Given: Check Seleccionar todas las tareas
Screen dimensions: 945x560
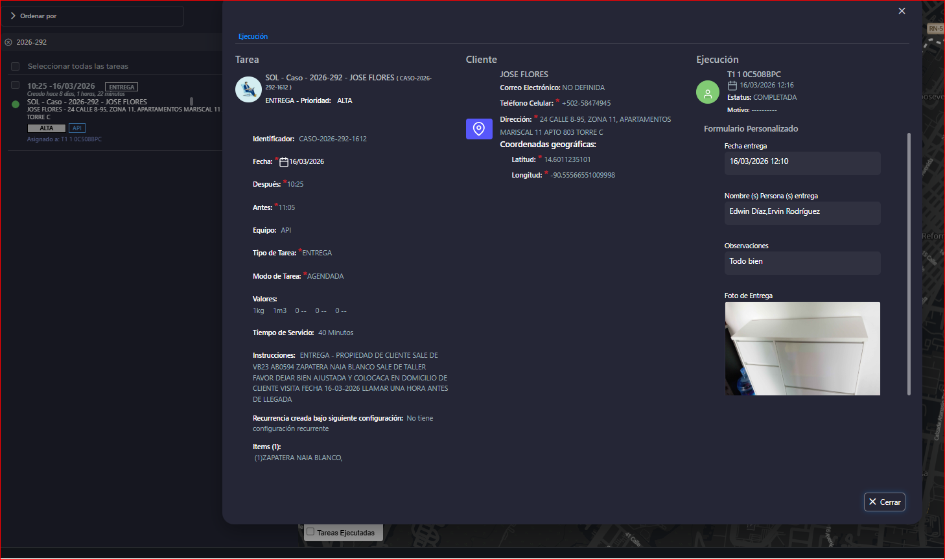Looking at the screenshot, I should [16, 66].
